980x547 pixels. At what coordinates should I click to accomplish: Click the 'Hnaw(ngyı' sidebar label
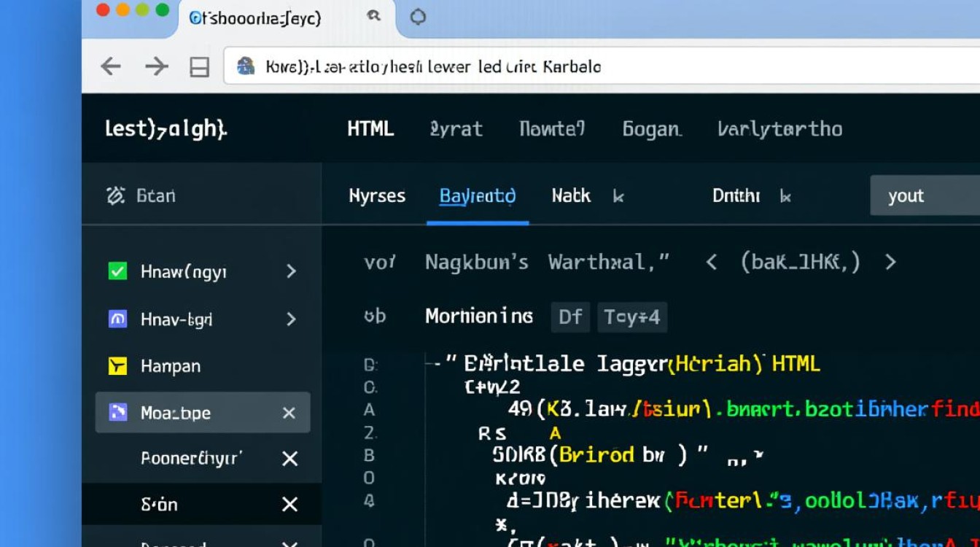point(184,271)
